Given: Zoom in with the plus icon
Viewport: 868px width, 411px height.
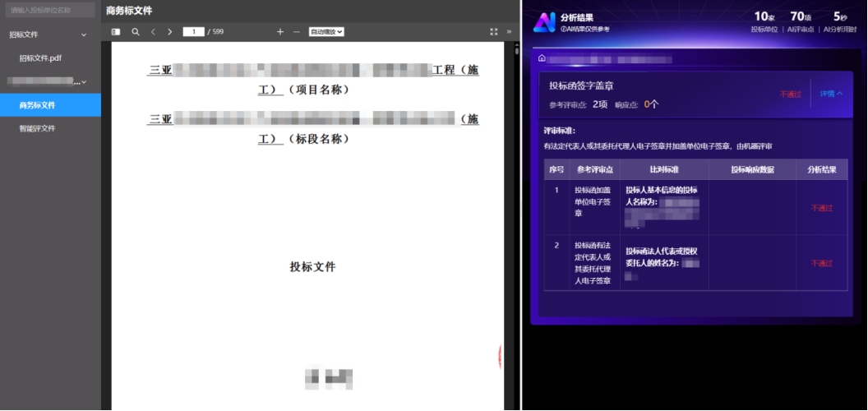Looking at the screenshot, I should click(x=280, y=32).
